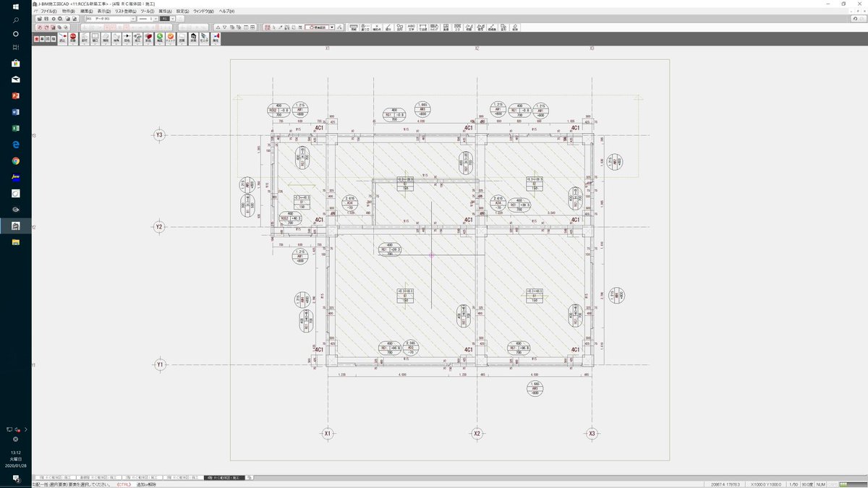Screen dimensions: 868x488
Task: Open the 属性(A) menu
Action: pyautogui.click(x=165, y=12)
